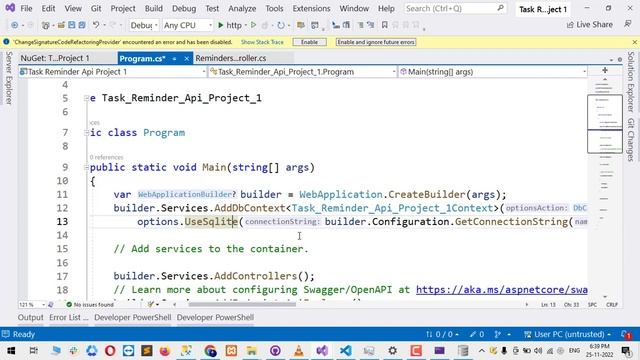640x360 pixels.
Task: Open the aka.ms/aspnetcore link in the code
Action: tap(502, 290)
